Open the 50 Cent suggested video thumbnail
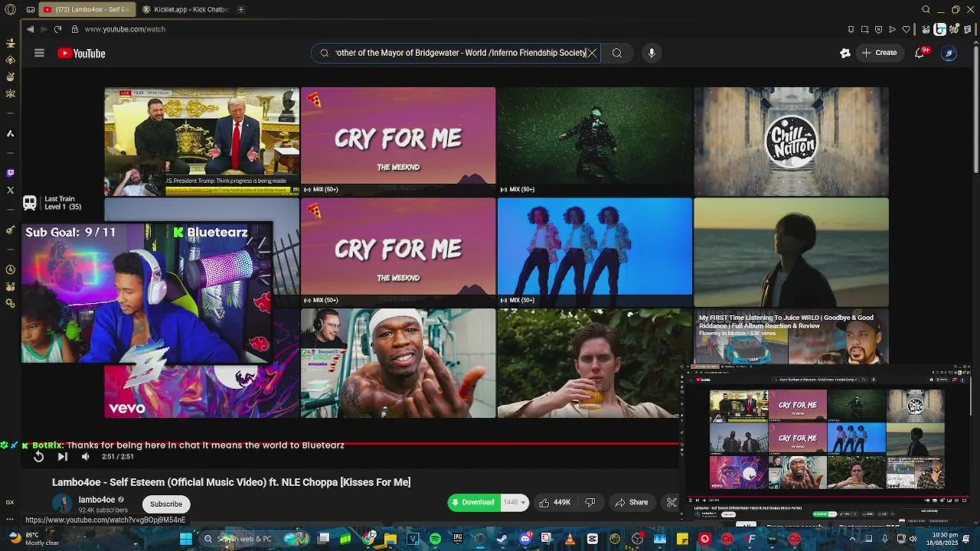Image resolution: width=980 pixels, height=551 pixels. [x=398, y=363]
